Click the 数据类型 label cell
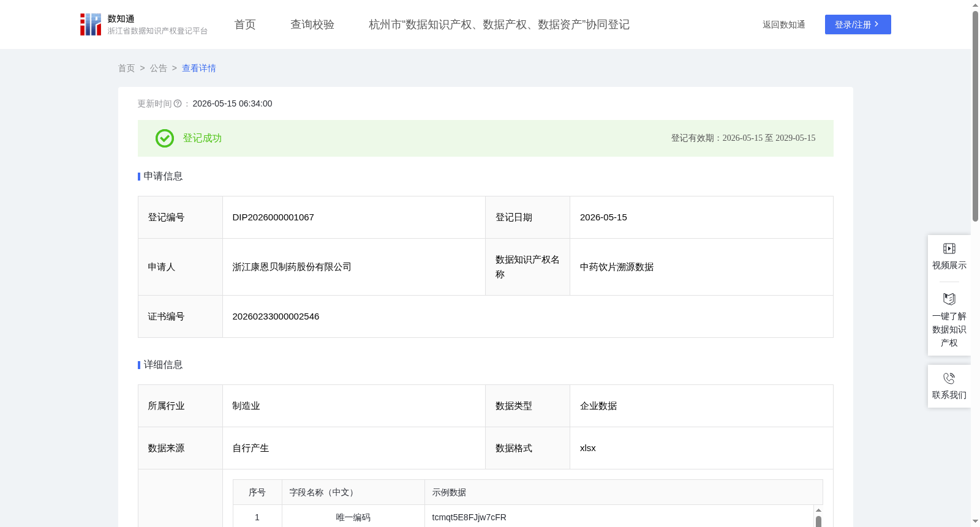980x527 pixels. pos(527,406)
